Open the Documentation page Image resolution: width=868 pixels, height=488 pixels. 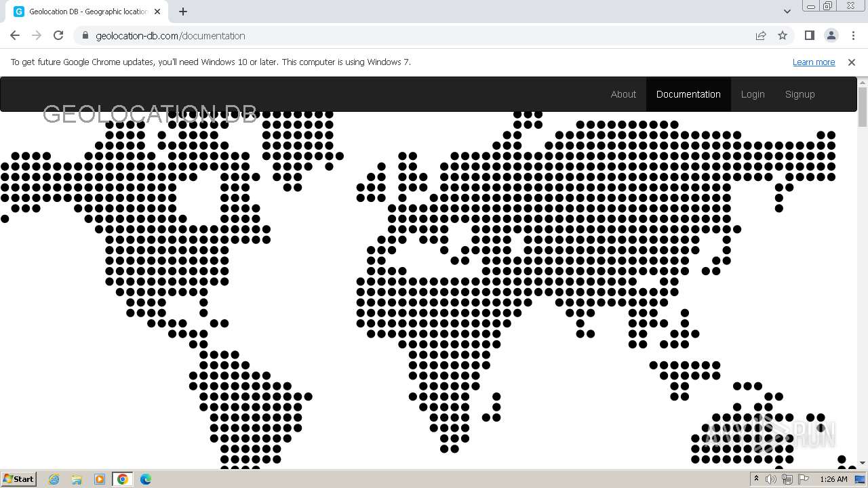[x=688, y=94]
